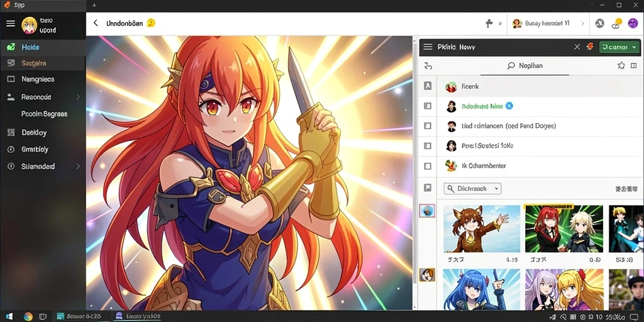Click the Chrome icon in the taskbar
This screenshot has width=644, height=322.
28,317
